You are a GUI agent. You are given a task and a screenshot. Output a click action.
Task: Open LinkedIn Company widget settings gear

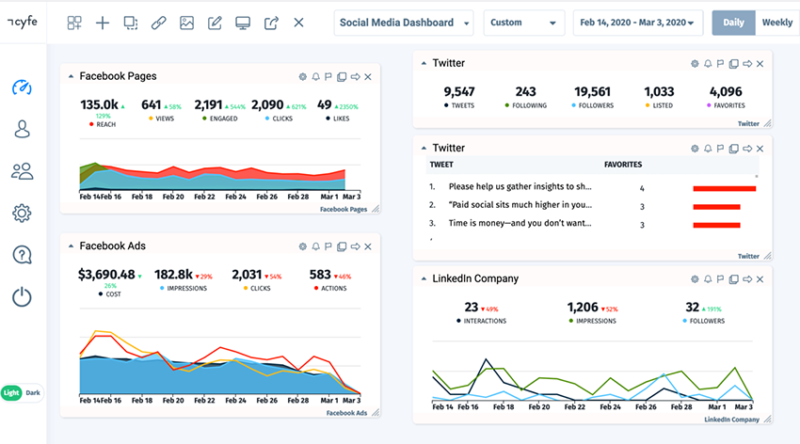(694, 279)
